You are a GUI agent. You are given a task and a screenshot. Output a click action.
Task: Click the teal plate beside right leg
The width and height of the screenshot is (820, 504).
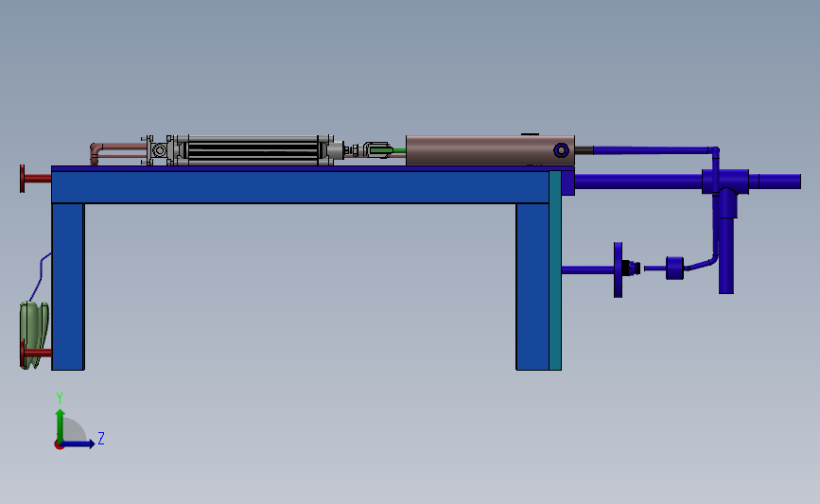(x=555, y=270)
